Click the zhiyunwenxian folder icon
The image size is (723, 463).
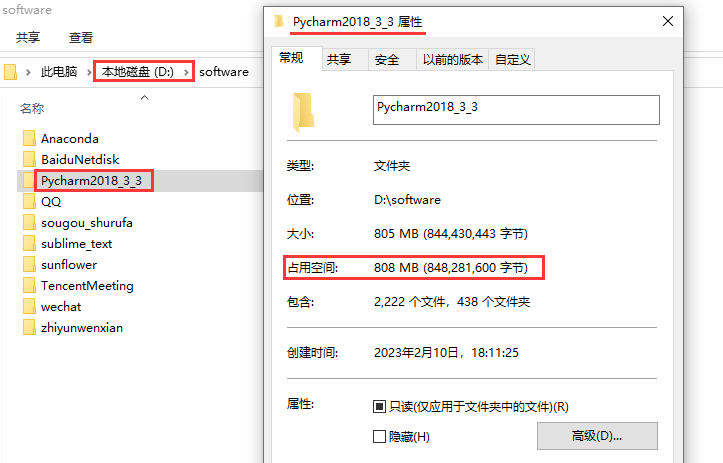tap(29, 327)
